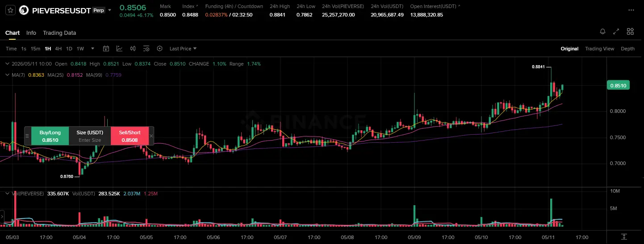The image size is (644, 244).
Task: Click the Perp tag label
Action: tap(99, 10)
